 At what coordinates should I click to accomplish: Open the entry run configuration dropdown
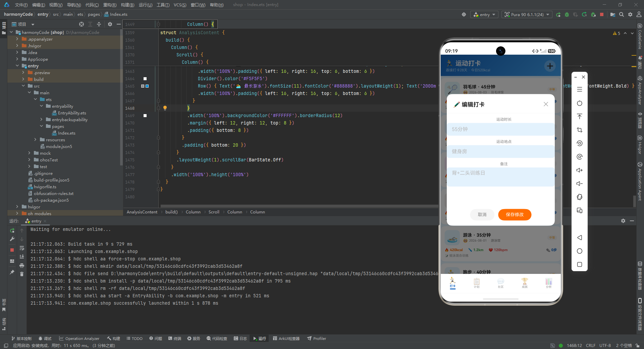click(x=485, y=14)
